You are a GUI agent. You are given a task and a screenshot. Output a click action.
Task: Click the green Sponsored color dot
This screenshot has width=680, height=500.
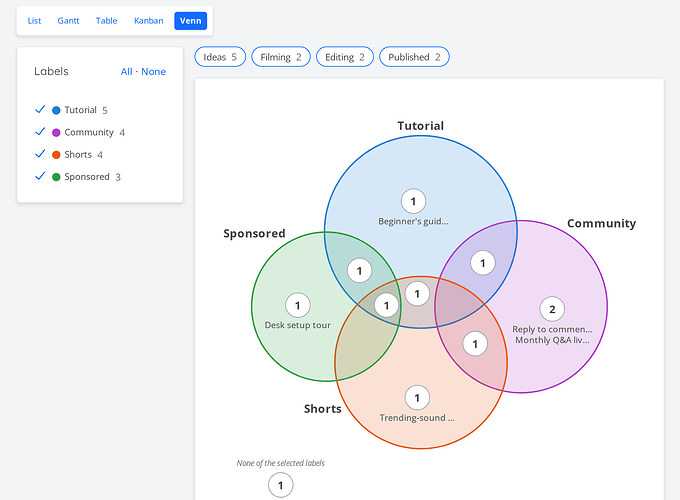coord(56,177)
